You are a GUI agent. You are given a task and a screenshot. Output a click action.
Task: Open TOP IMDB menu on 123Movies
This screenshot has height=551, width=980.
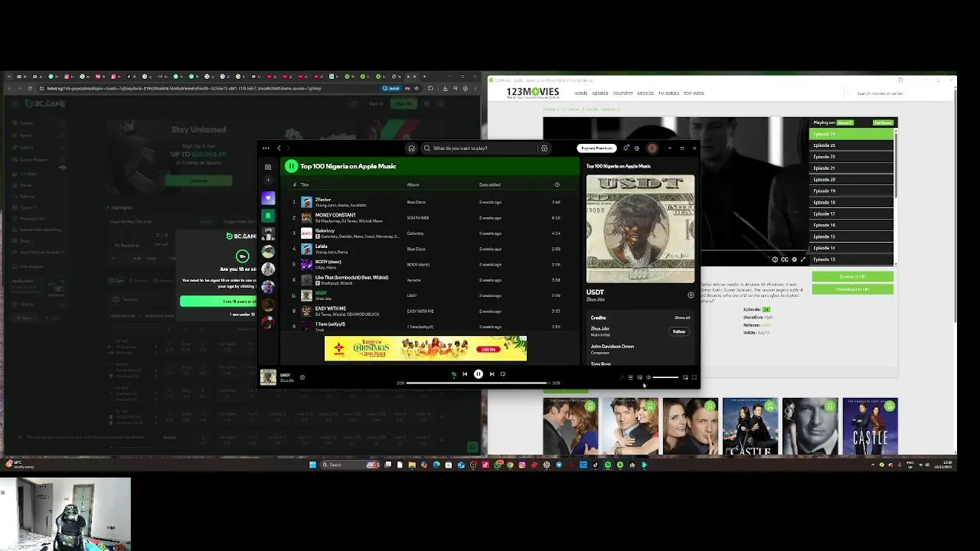pyautogui.click(x=694, y=93)
